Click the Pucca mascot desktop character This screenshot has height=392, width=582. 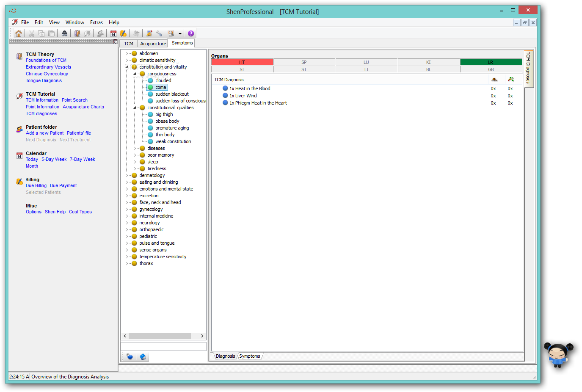(558, 355)
